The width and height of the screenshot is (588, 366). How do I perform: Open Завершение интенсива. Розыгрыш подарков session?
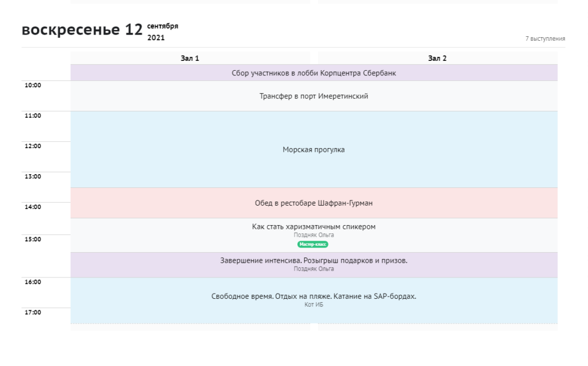[x=314, y=260]
